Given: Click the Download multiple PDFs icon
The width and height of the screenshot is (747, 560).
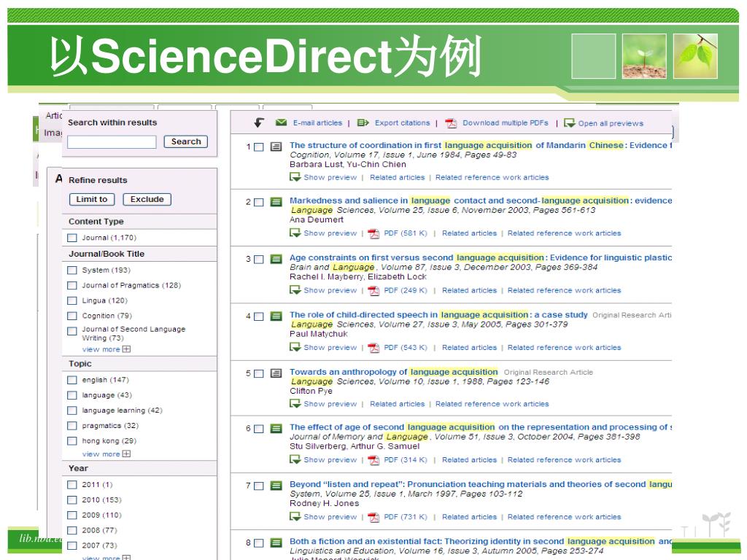Looking at the screenshot, I should 451,123.
